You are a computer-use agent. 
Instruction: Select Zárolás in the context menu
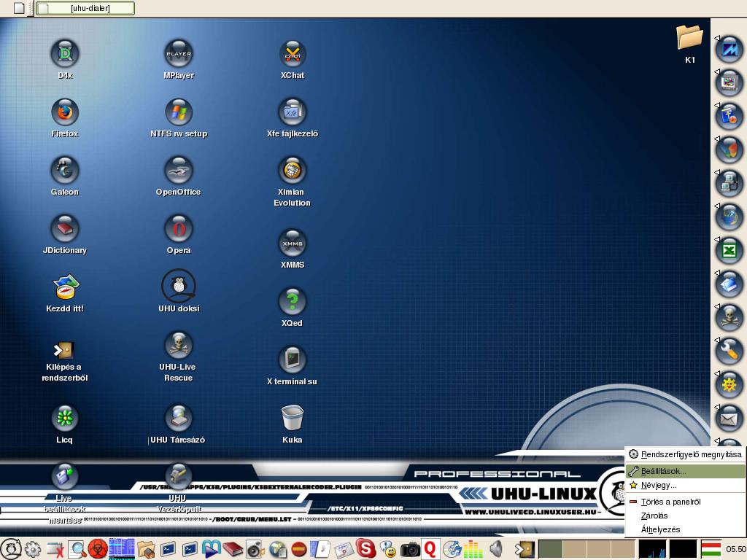coord(686,516)
